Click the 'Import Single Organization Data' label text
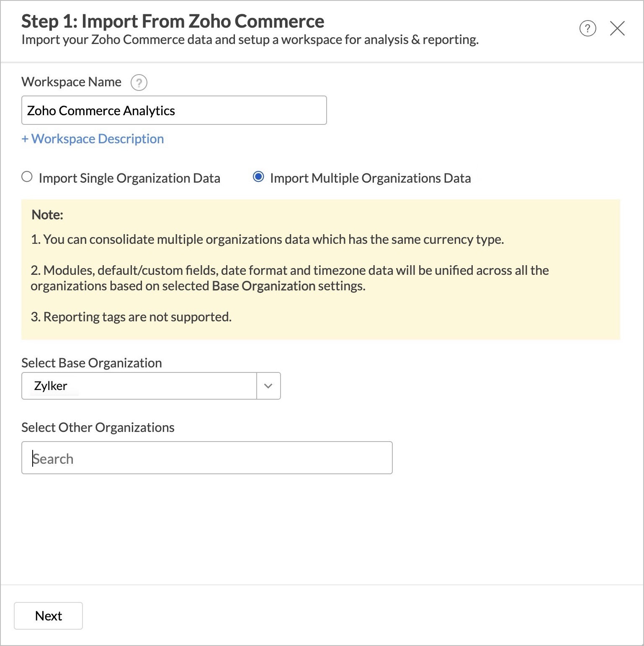This screenshot has width=644, height=646. pyautogui.click(x=129, y=178)
